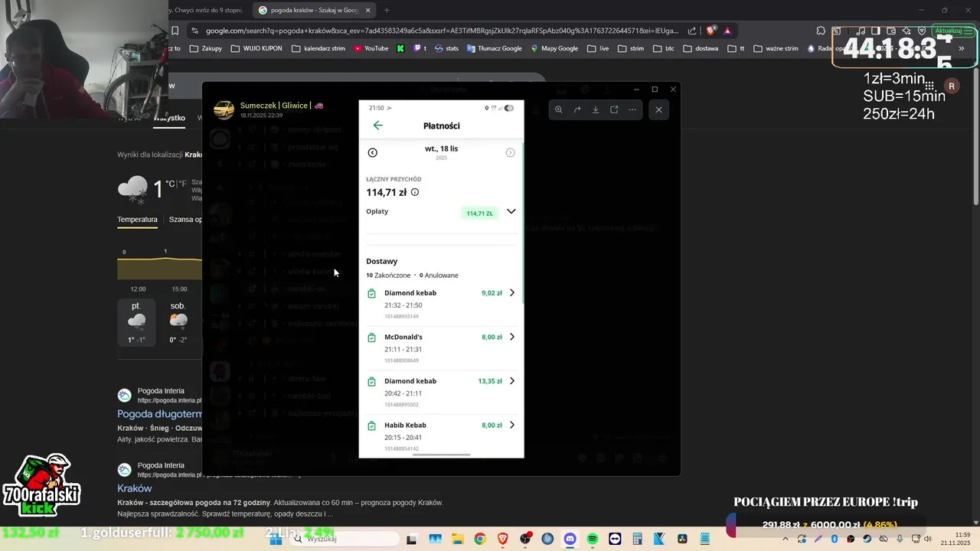Open Discord from the taskbar

(570, 539)
